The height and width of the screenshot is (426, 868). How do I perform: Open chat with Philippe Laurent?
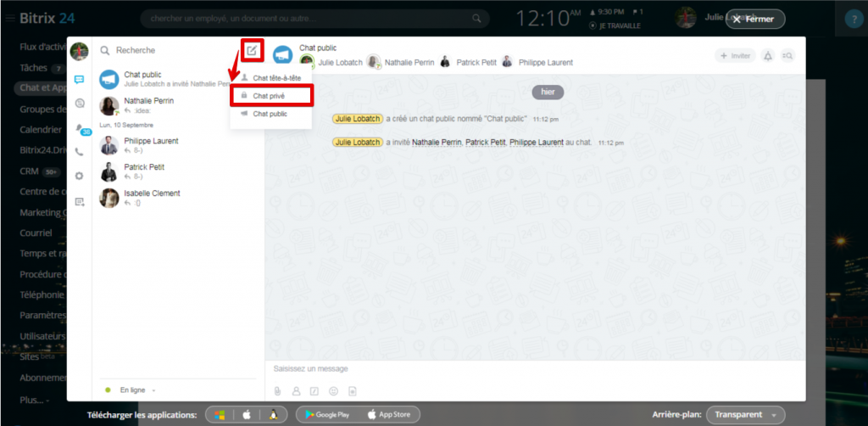(177, 145)
